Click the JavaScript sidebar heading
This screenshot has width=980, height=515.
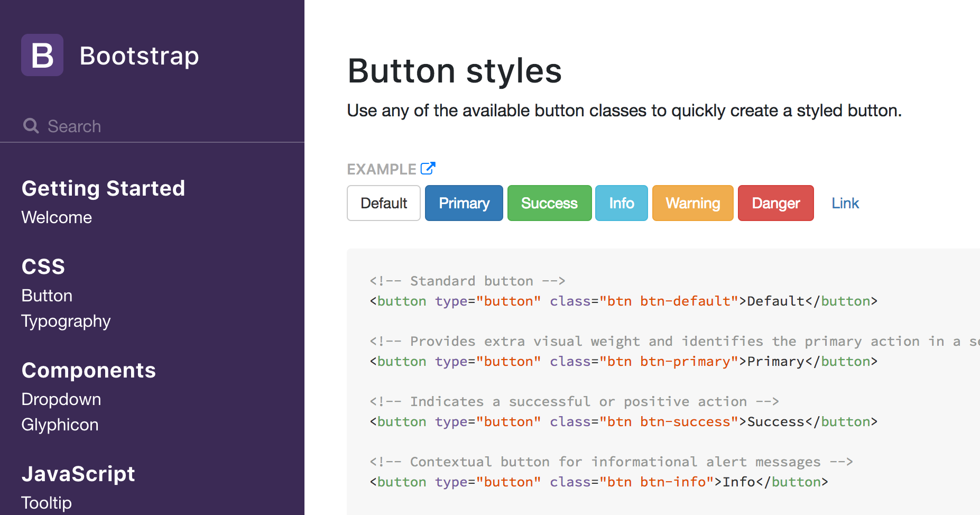78,474
